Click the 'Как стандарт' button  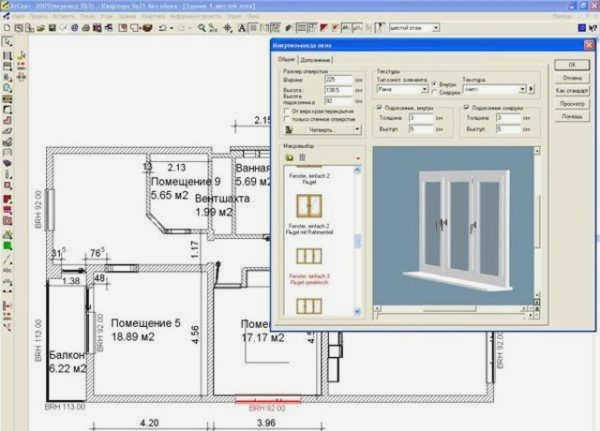pyautogui.click(x=572, y=91)
